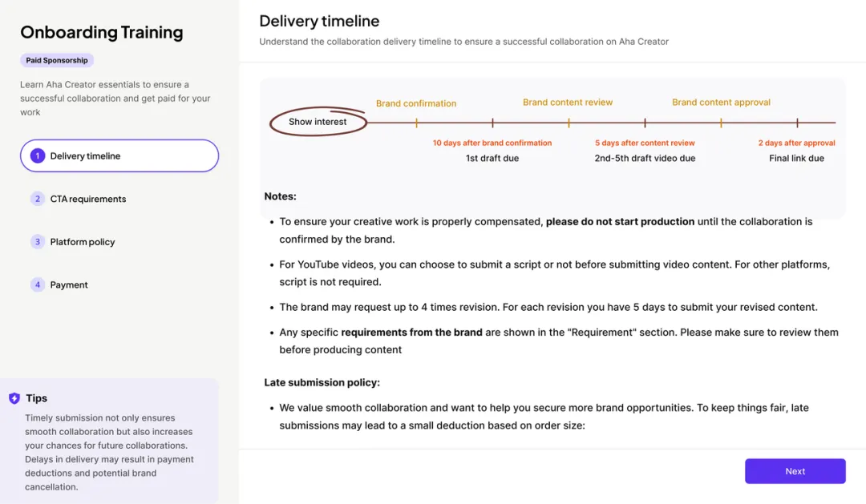The height and width of the screenshot is (504, 866).
Task: Click the 1st draft due milestone
Action: point(492,159)
